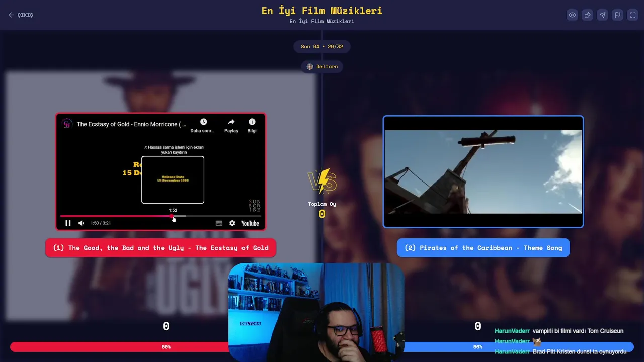Click the Bilgi info icon

point(252,126)
